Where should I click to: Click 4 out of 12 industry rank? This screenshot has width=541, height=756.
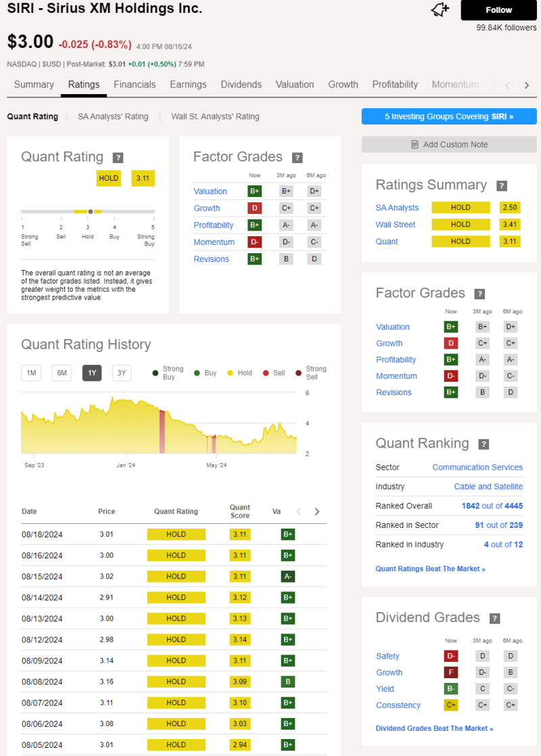[x=503, y=544]
